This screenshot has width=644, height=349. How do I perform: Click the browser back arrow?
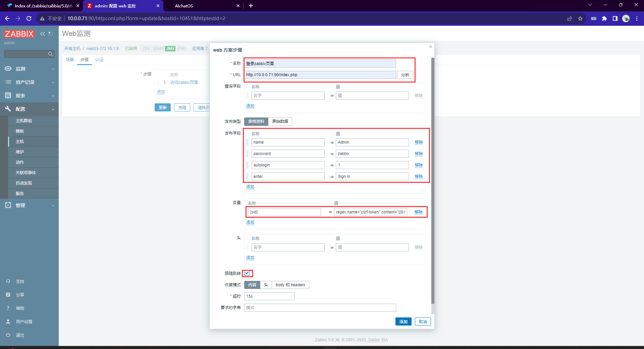click(x=7, y=18)
